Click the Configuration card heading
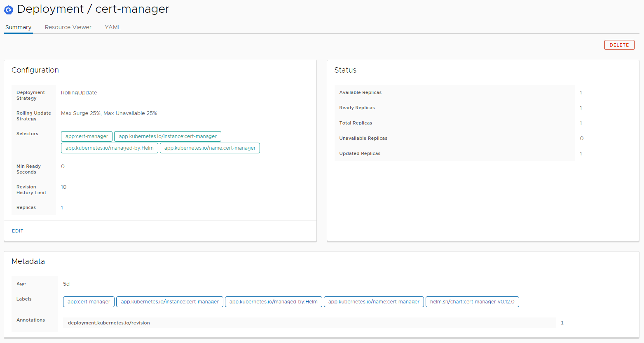The image size is (644, 343). (x=35, y=70)
